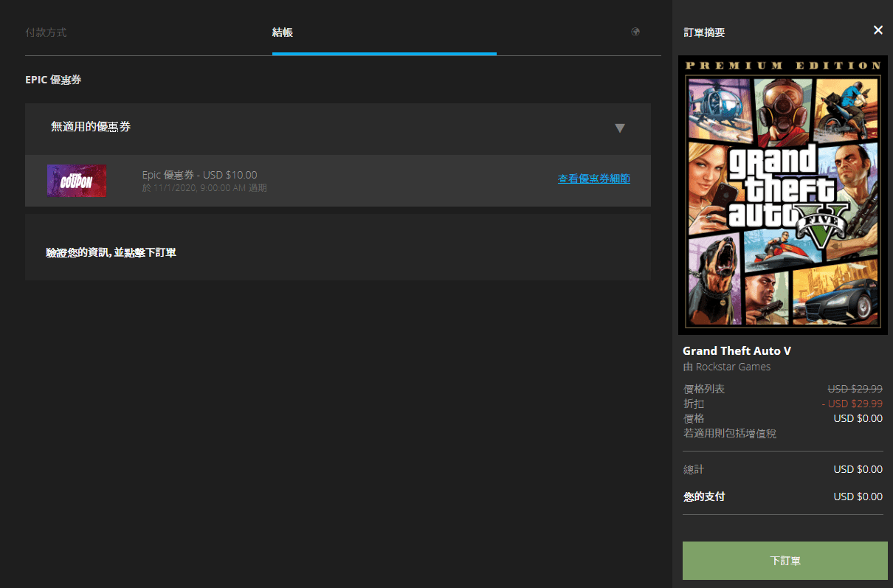
Task: Click the Epic 優惠券 - USD $10.00 label
Action: (200, 175)
